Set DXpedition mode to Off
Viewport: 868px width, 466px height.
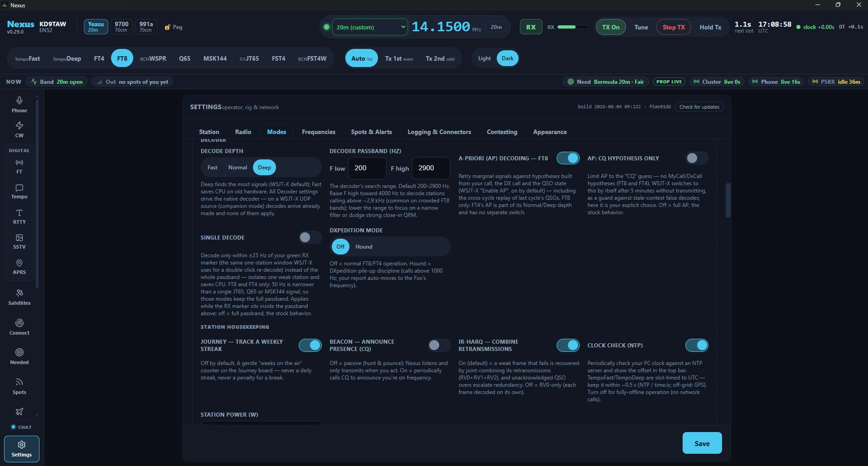(340, 247)
